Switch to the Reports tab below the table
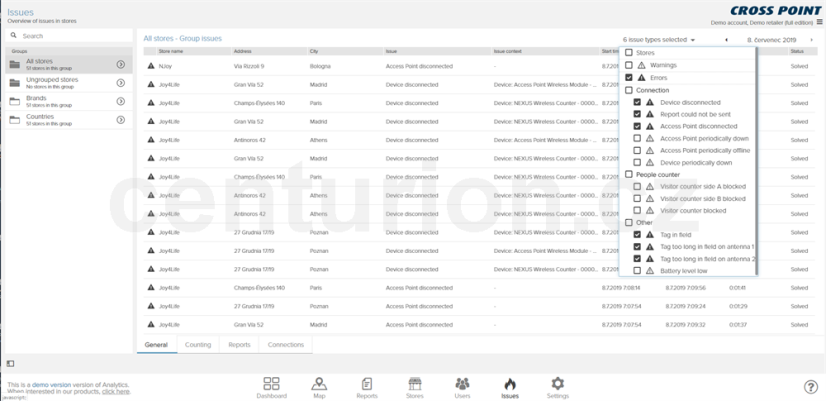 point(239,345)
